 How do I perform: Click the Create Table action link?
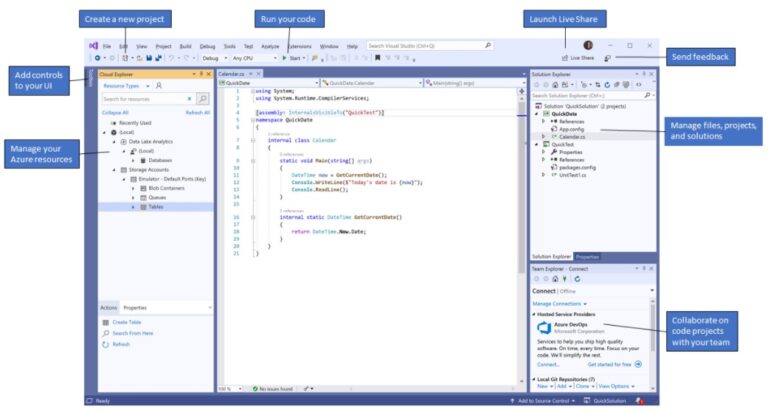tap(127, 322)
